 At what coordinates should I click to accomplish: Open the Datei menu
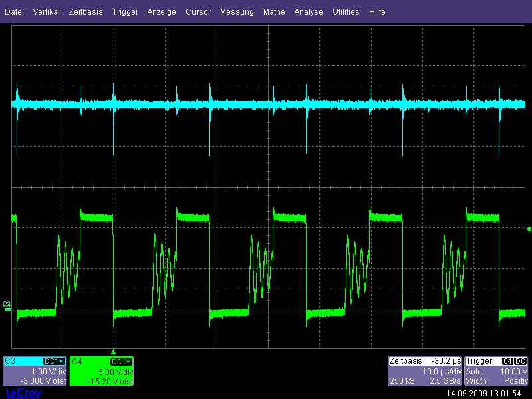tap(14, 12)
